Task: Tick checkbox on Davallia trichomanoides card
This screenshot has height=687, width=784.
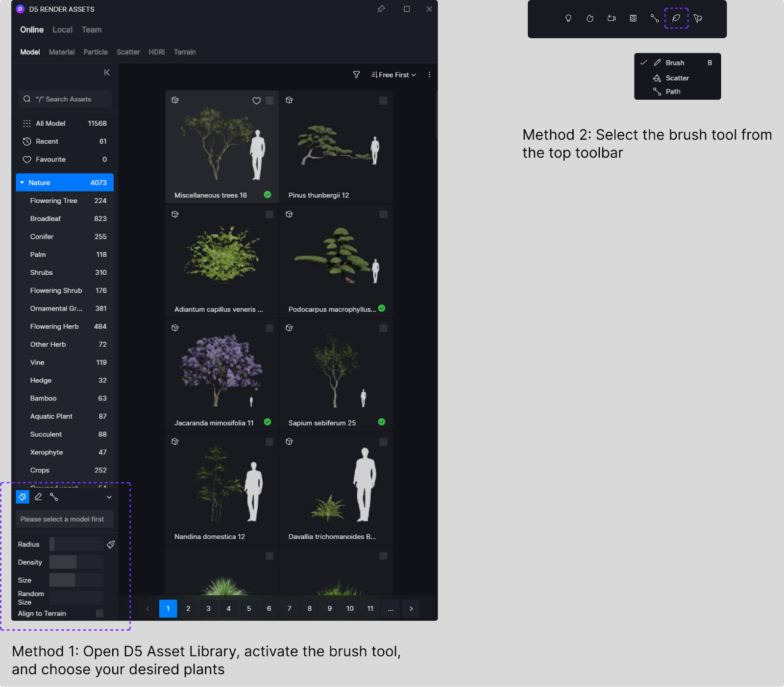Action: click(383, 442)
